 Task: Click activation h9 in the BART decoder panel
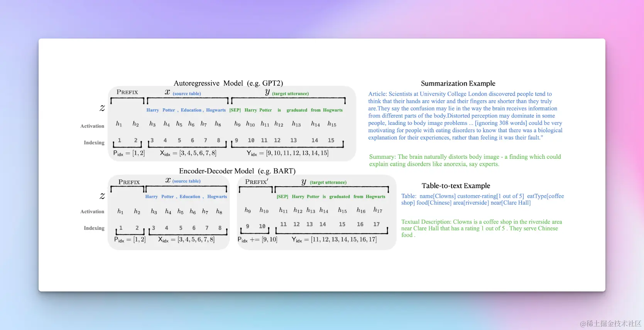(248, 210)
